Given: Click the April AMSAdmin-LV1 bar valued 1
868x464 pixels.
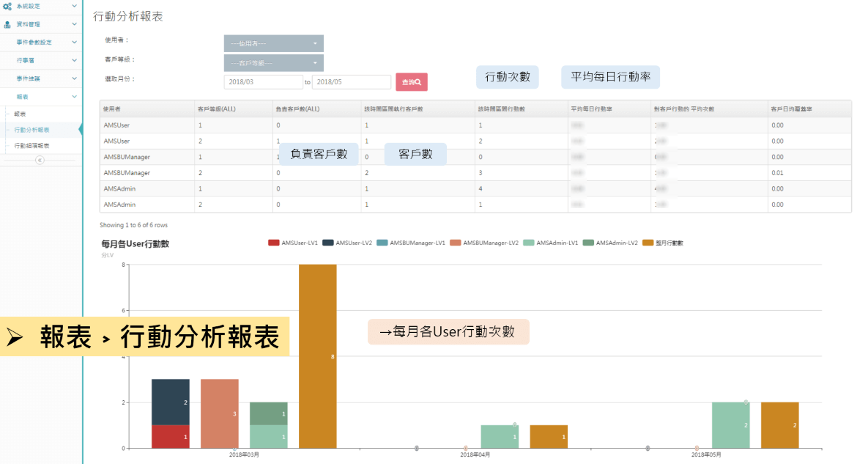Looking at the screenshot, I should [x=500, y=437].
